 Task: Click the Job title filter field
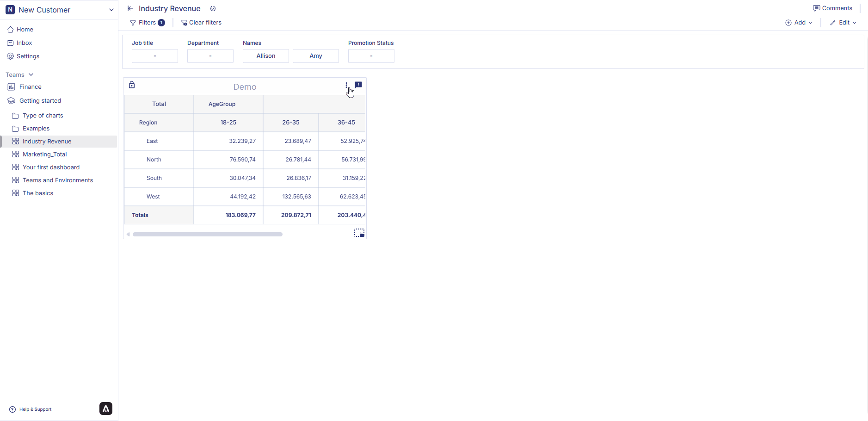click(x=155, y=56)
